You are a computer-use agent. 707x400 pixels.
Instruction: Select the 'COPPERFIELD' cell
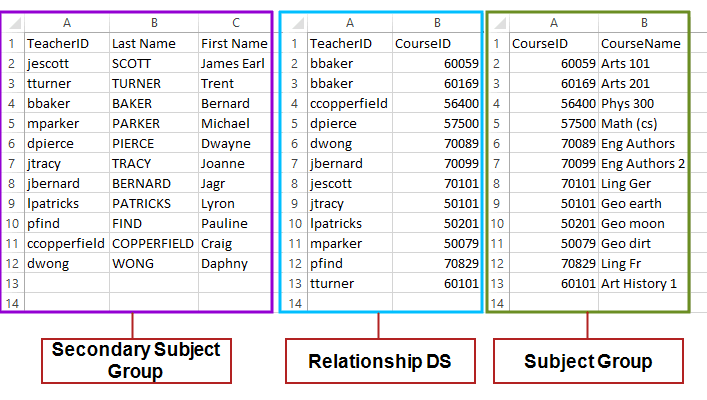click(x=154, y=243)
